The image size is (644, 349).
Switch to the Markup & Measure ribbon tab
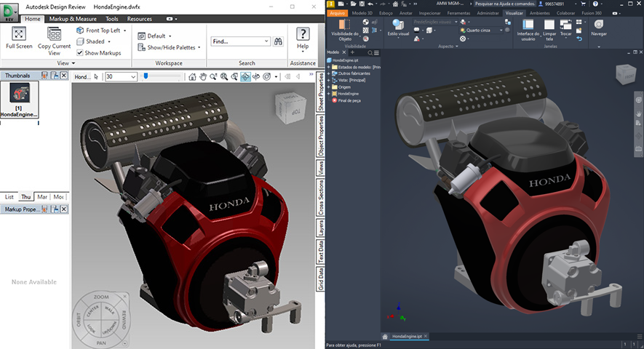pos(74,19)
